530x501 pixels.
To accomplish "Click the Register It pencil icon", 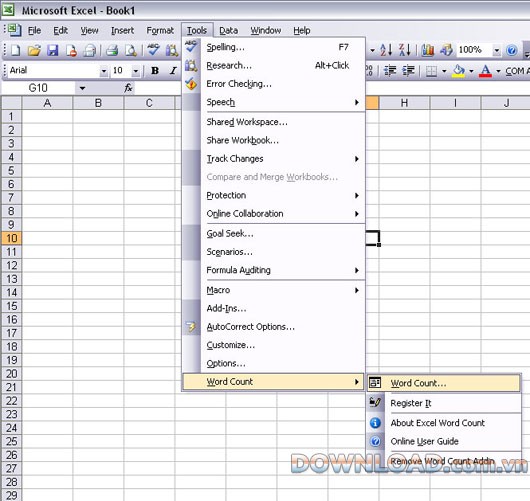I will (375, 402).
